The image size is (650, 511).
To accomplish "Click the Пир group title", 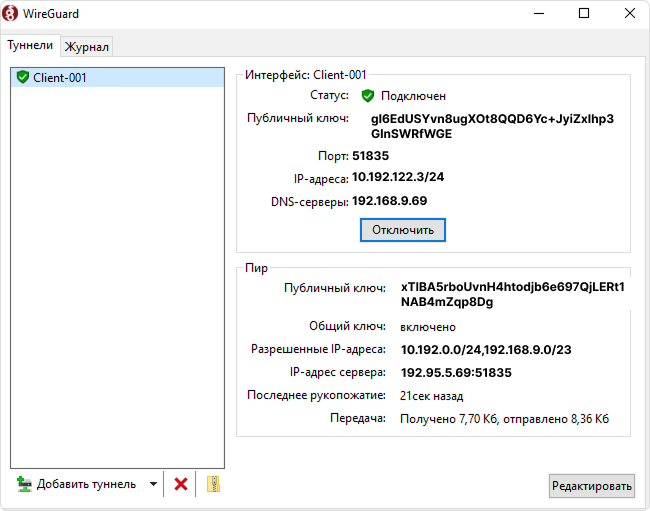I will pyautogui.click(x=256, y=268).
